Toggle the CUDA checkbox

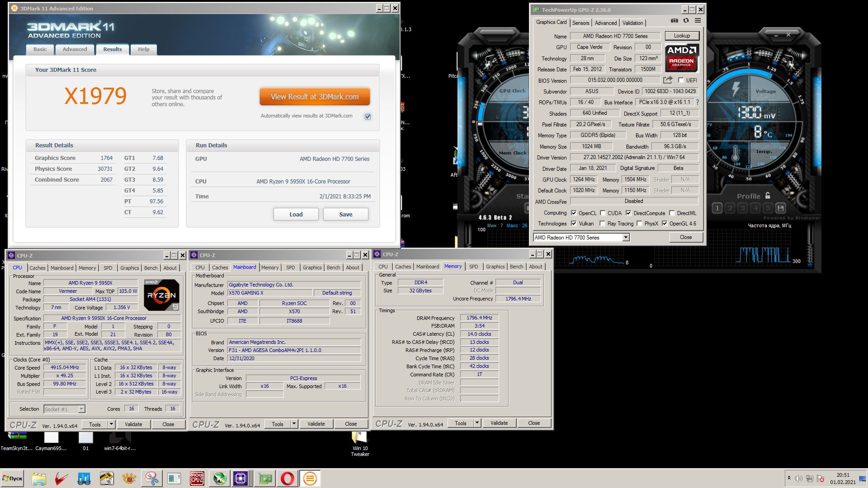pos(603,213)
